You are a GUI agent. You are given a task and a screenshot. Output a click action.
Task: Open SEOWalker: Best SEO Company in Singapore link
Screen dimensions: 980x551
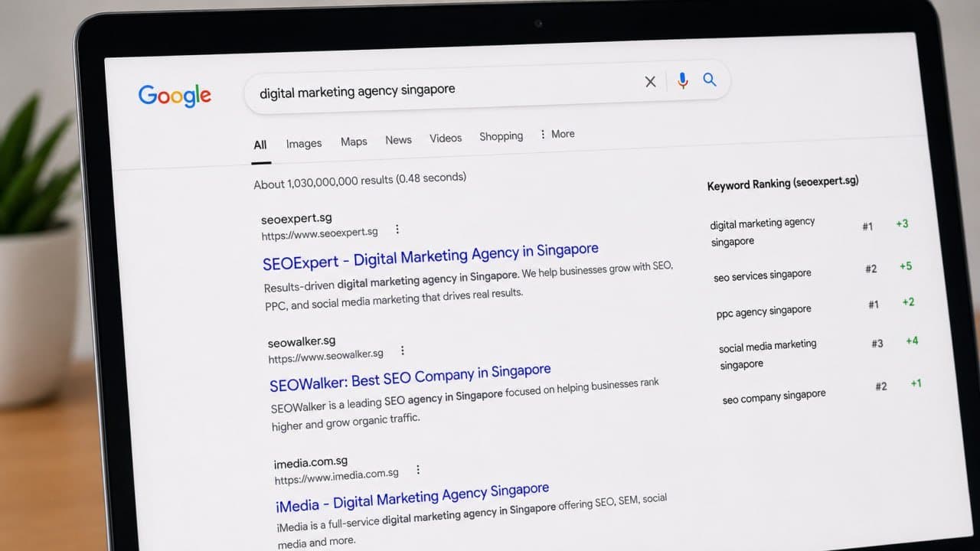tap(410, 377)
